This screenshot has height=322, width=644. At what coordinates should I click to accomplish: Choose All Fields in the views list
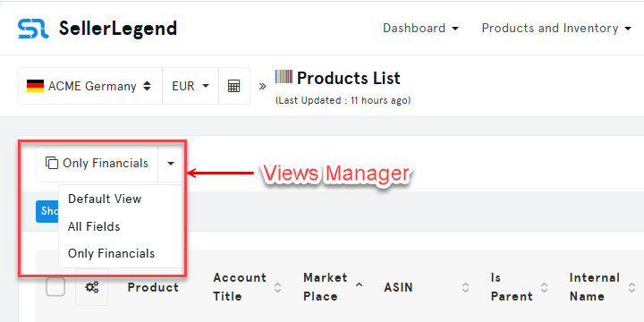[x=94, y=226]
